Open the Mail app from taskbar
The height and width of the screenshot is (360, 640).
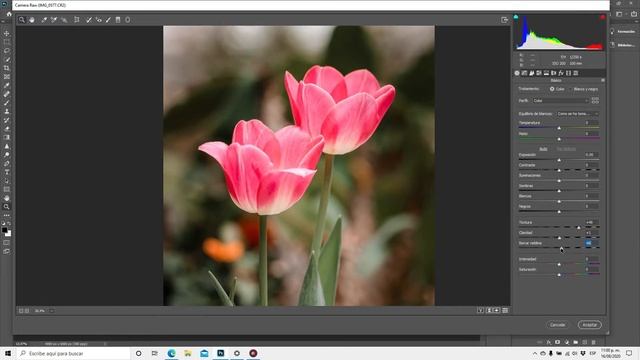coord(204,353)
